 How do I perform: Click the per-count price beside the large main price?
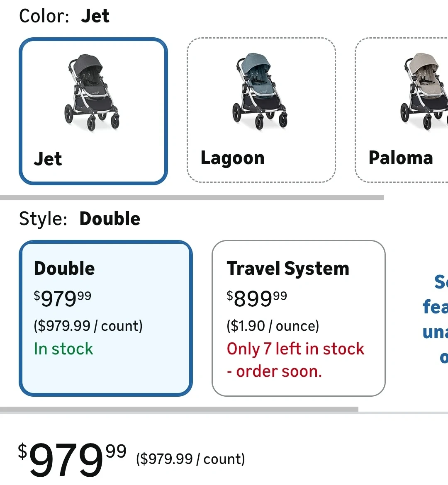tap(190, 459)
